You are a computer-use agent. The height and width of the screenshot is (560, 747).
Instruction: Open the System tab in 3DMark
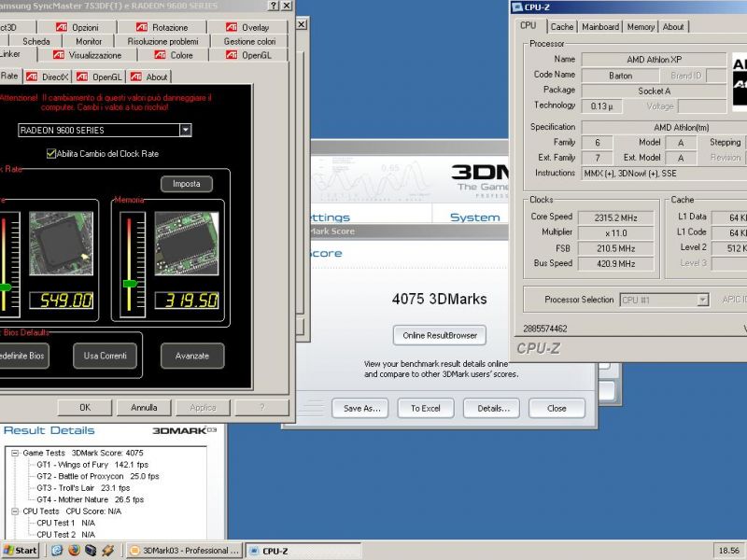(474, 217)
